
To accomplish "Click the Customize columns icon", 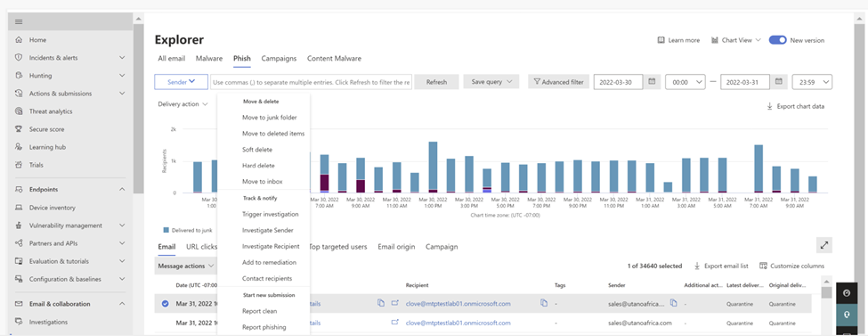I will 763,266.
